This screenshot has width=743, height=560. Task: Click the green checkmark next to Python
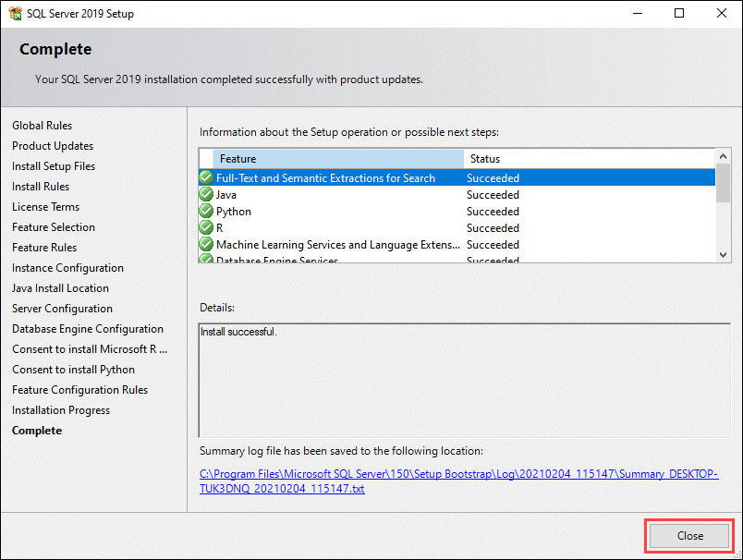(x=206, y=212)
